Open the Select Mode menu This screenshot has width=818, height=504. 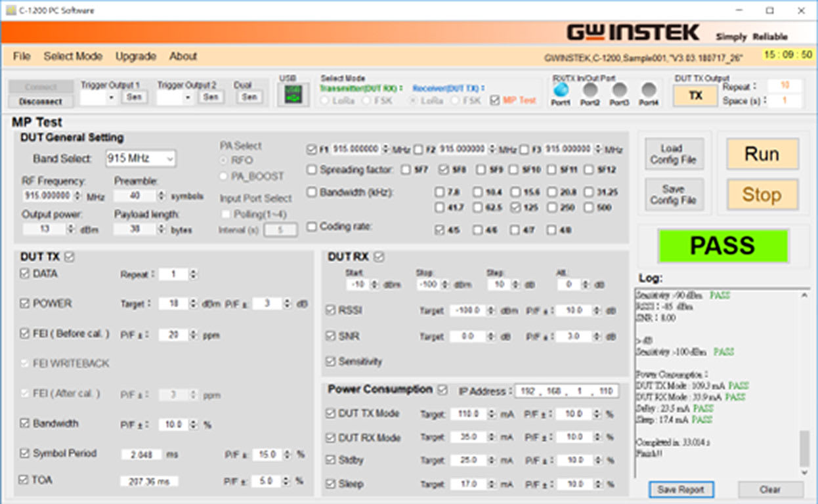point(73,56)
